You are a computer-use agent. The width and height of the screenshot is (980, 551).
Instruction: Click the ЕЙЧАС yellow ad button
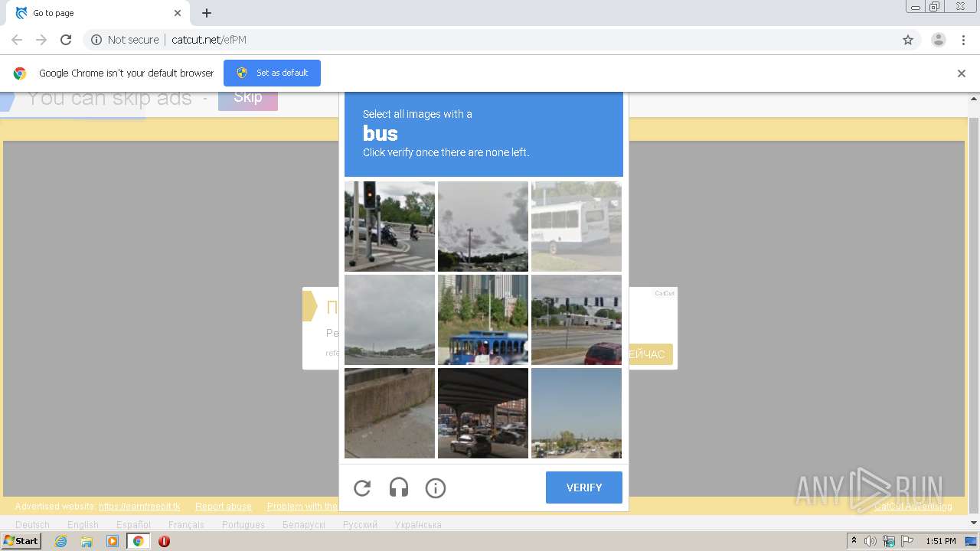point(651,354)
